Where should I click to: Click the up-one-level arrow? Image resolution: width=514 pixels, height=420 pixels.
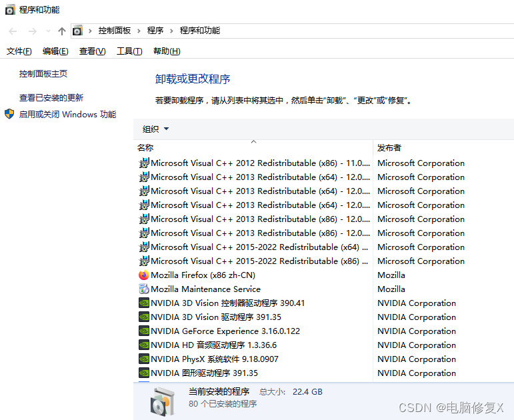61,31
